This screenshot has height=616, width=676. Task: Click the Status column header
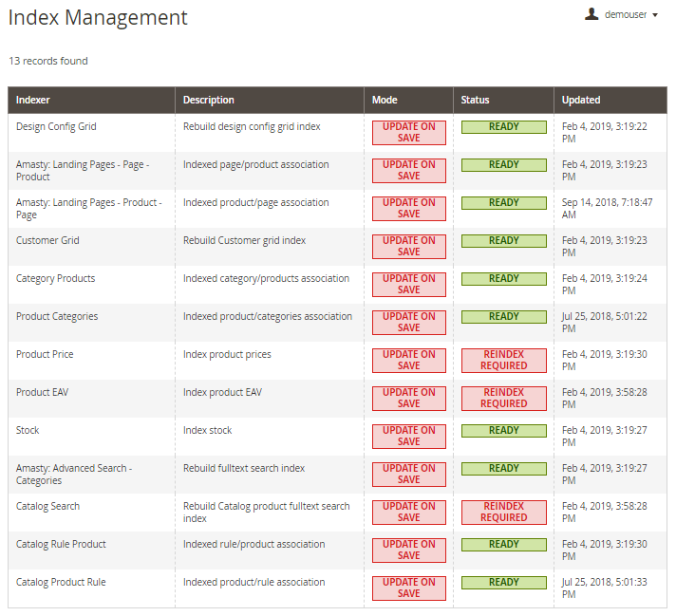point(476,100)
